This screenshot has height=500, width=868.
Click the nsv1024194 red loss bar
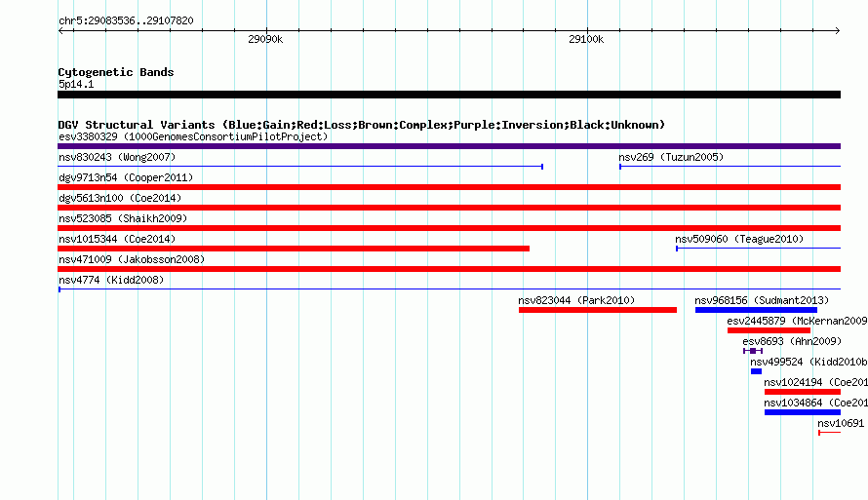tap(803, 392)
